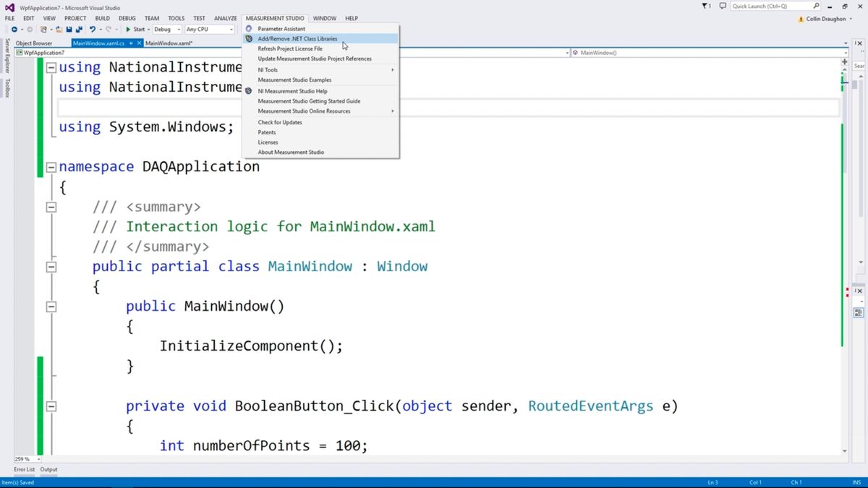Click the Save All toolbar icon
This screenshot has width=868, height=488.
click(79, 30)
